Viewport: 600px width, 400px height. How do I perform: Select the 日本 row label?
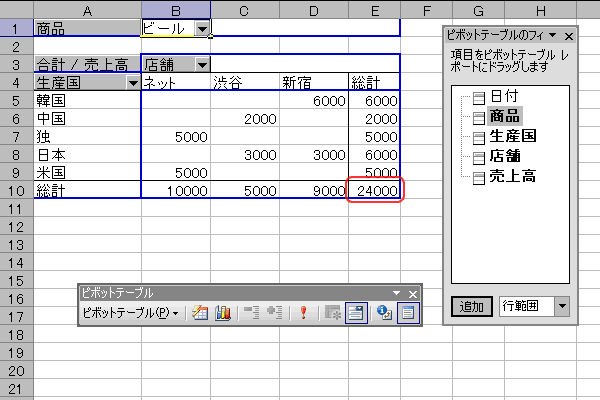click(87, 154)
